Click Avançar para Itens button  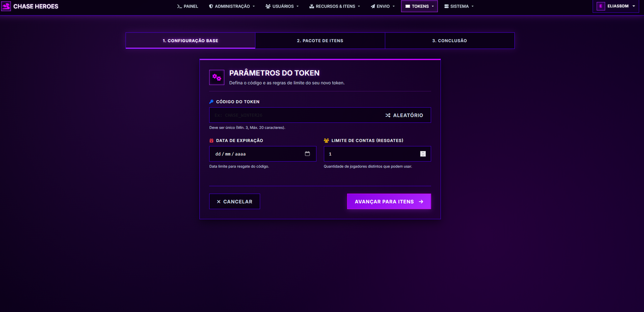pos(389,201)
